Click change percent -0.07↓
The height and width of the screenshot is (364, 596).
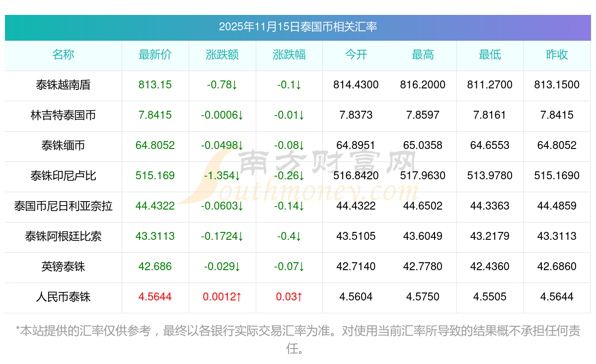click(289, 267)
